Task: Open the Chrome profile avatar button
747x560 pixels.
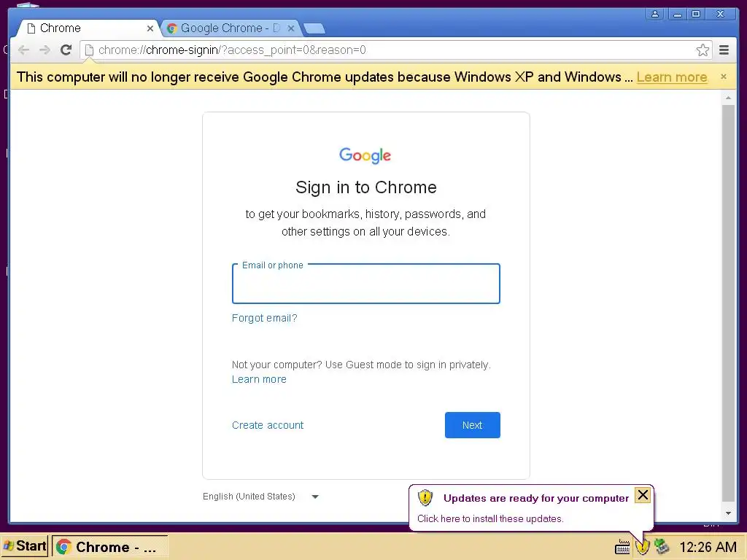Action: coord(655,15)
